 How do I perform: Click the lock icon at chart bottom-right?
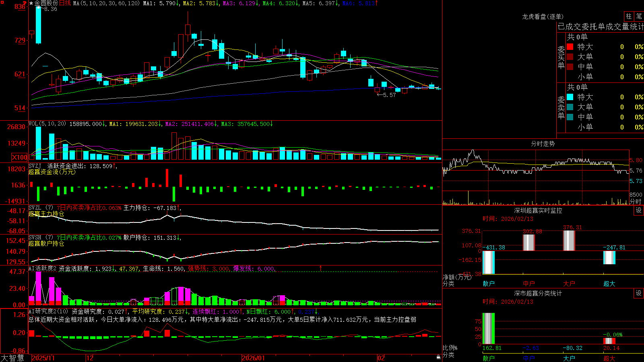[x=438, y=357]
